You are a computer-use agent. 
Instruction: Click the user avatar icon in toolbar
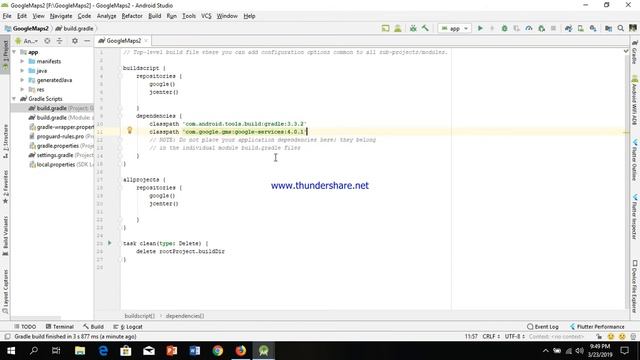(x=633, y=28)
